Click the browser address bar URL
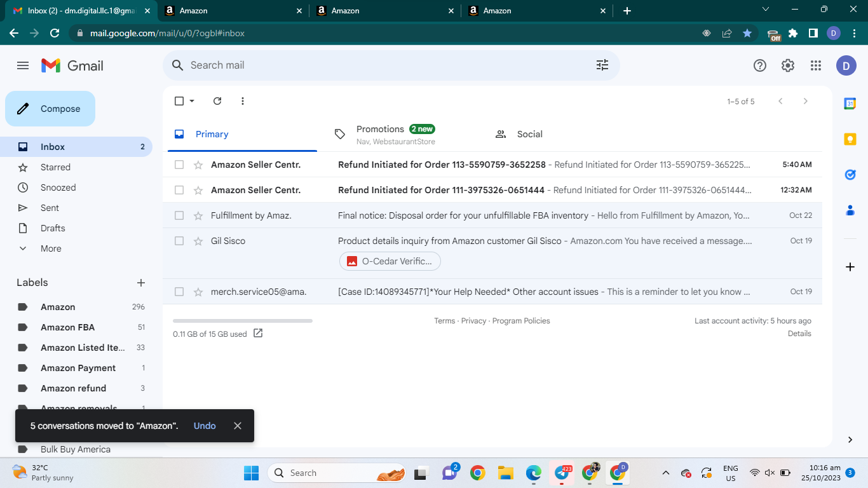This screenshot has height=488, width=868. click(x=167, y=33)
